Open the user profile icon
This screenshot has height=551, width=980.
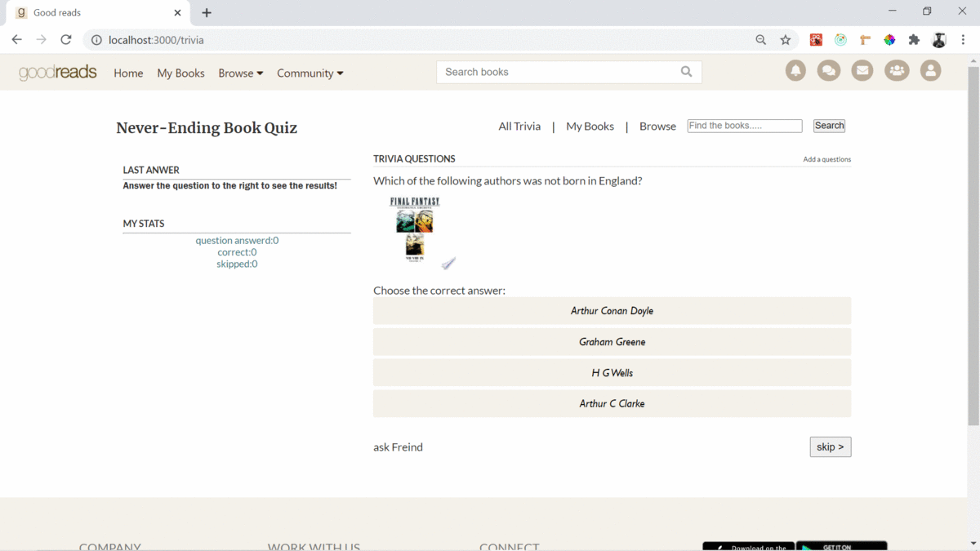(x=930, y=71)
